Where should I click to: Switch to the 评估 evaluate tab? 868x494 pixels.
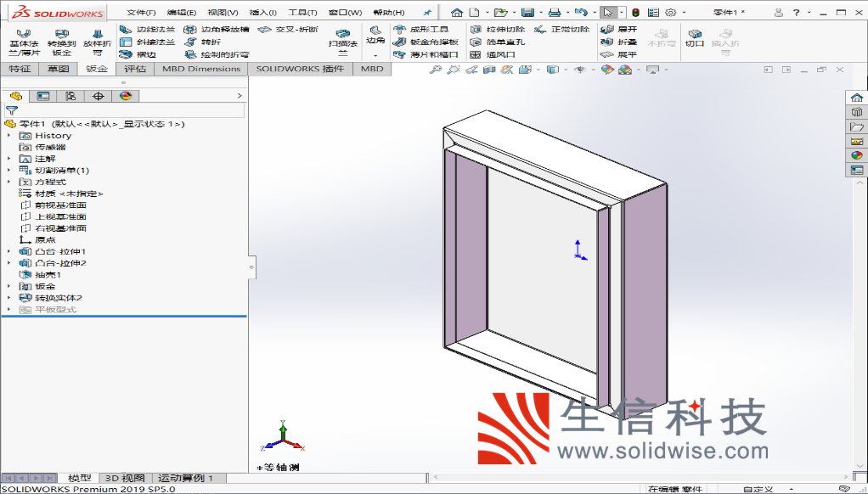pyautogui.click(x=134, y=69)
